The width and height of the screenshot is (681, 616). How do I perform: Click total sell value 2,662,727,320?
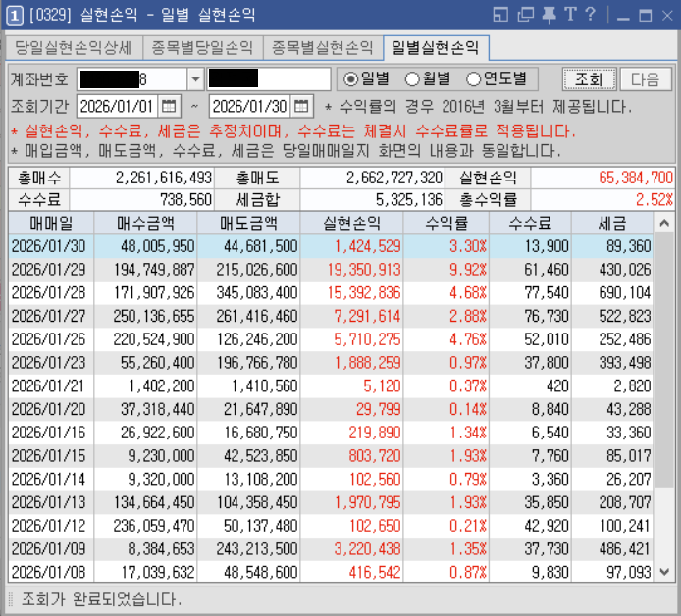393,178
